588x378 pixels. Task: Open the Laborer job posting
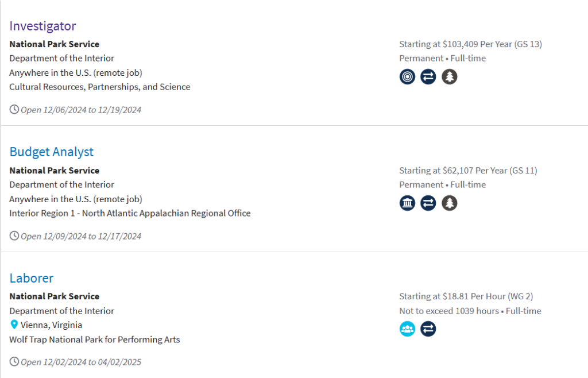tap(32, 278)
